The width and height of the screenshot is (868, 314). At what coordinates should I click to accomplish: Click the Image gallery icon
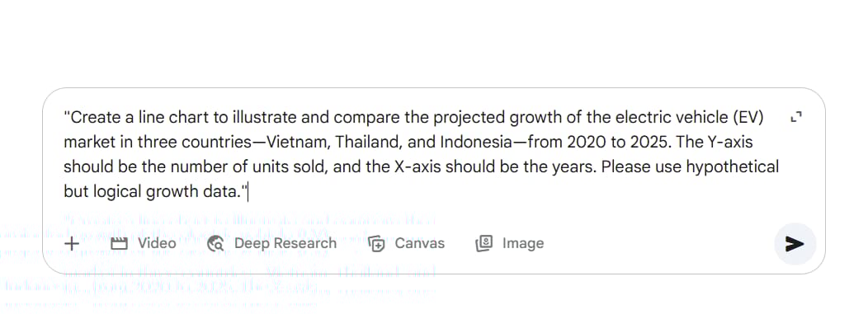point(484,244)
